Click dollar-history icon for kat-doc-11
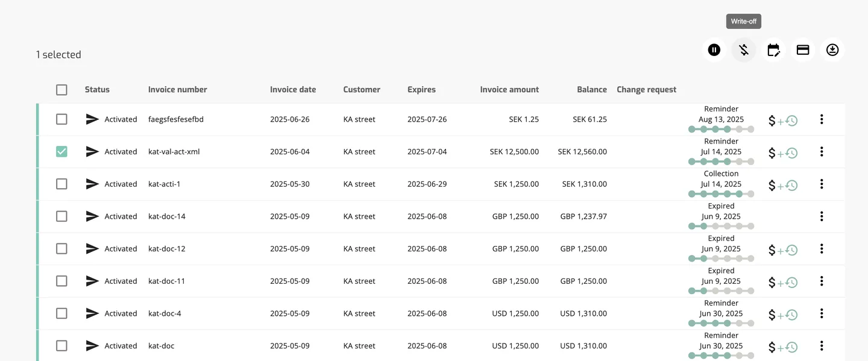 tap(783, 283)
